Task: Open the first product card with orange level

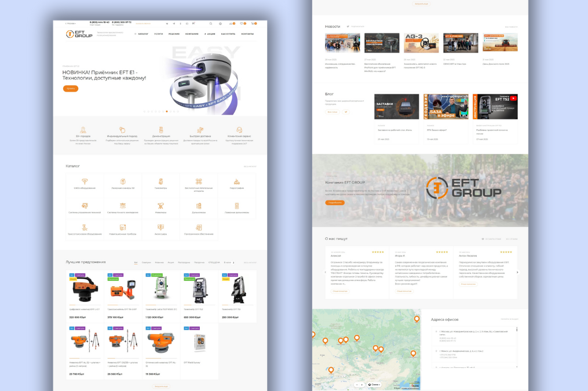Action: click(x=85, y=297)
